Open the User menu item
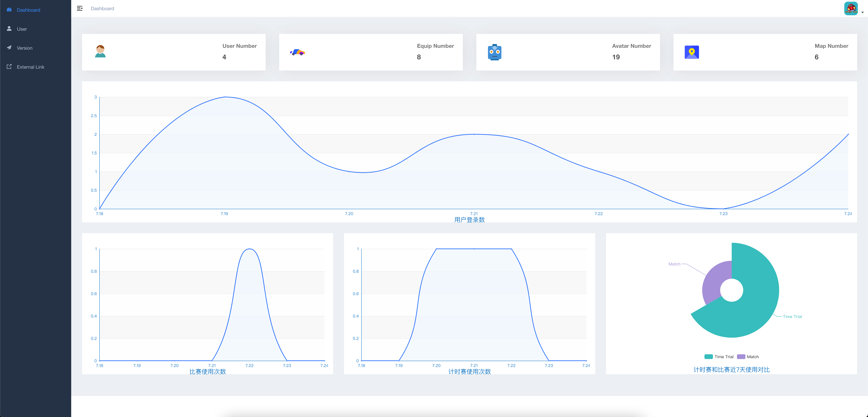This screenshot has width=868, height=417. (22, 29)
